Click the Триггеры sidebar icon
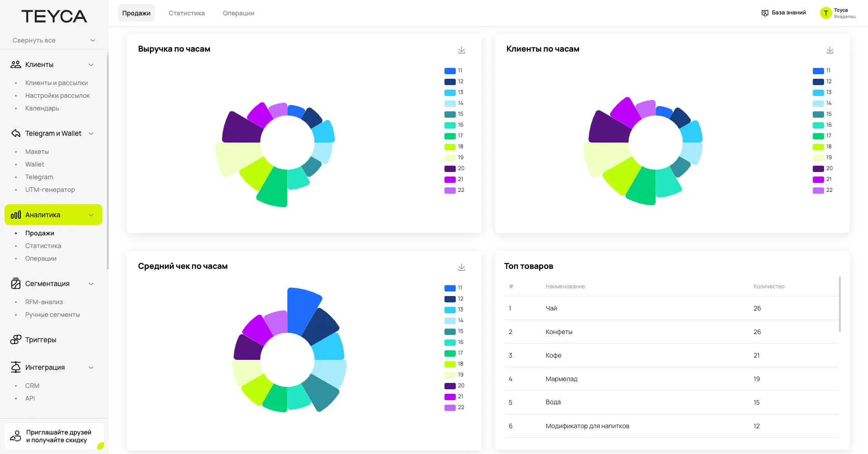This screenshot has height=454, width=868. [x=16, y=339]
